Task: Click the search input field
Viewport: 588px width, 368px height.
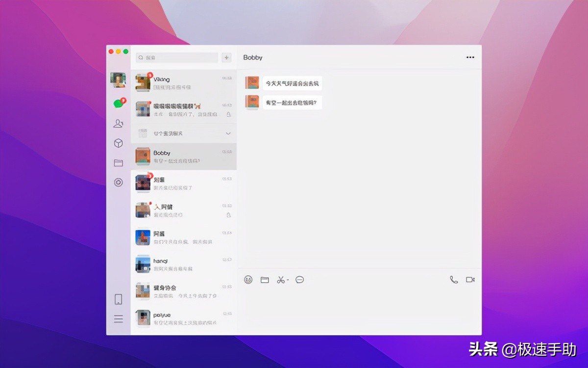Action: click(x=176, y=57)
